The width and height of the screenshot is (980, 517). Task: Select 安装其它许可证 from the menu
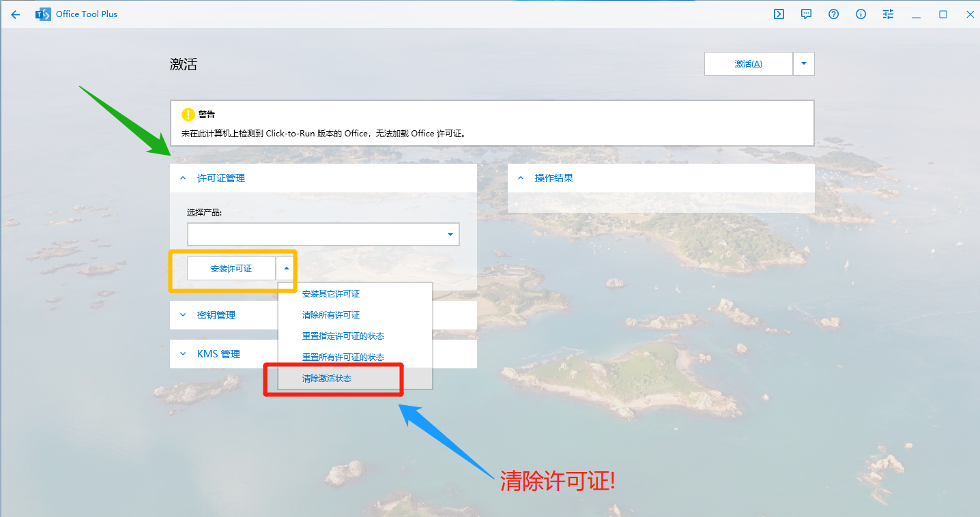click(355, 294)
